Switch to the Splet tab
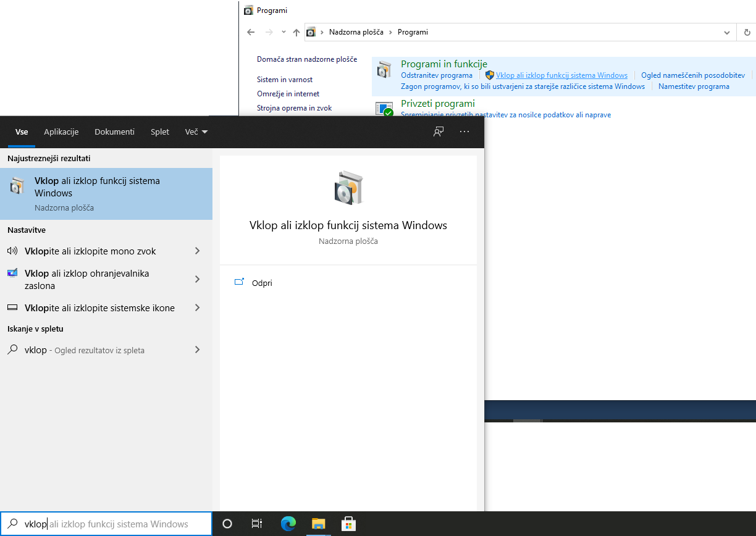The width and height of the screenshot is (756, 536). [160, 132]
